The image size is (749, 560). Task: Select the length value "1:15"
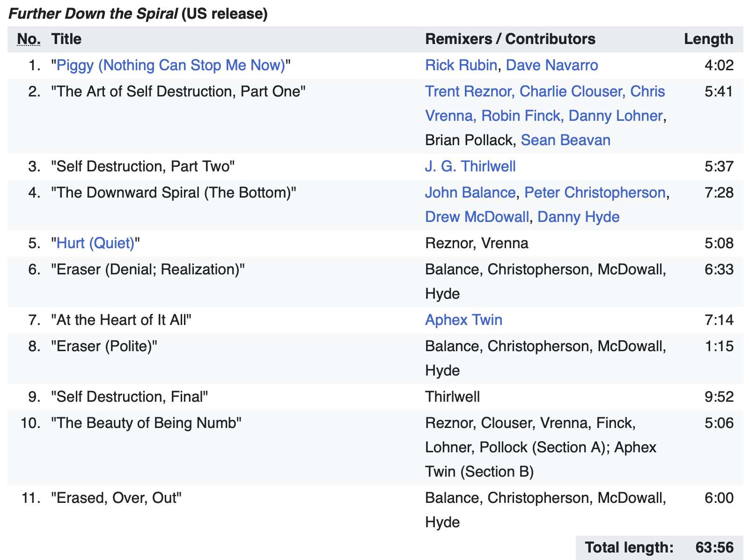[719, 346]
